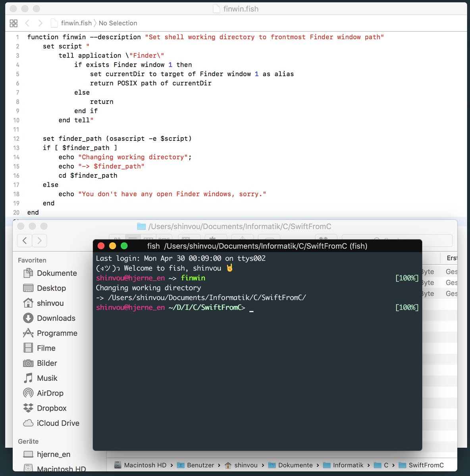Click line number 20 in the editor gutter
470x476 pixels.
point(16,213)
